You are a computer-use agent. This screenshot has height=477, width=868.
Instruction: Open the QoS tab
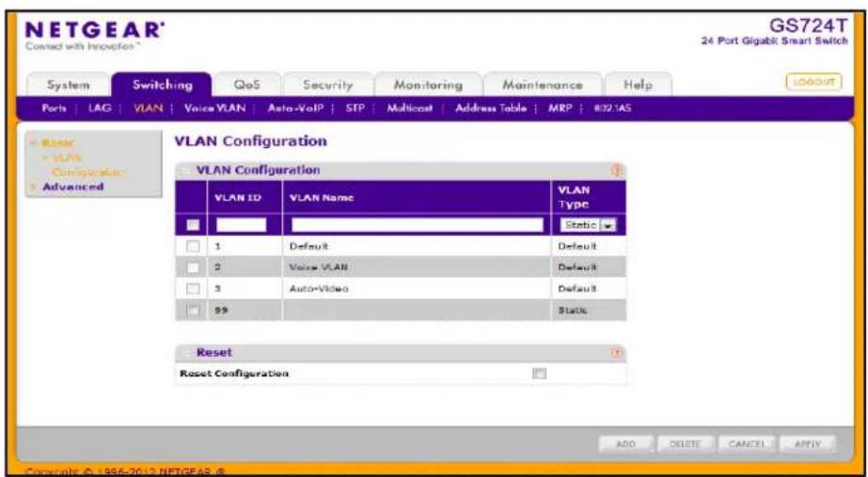tap(247, 85)
